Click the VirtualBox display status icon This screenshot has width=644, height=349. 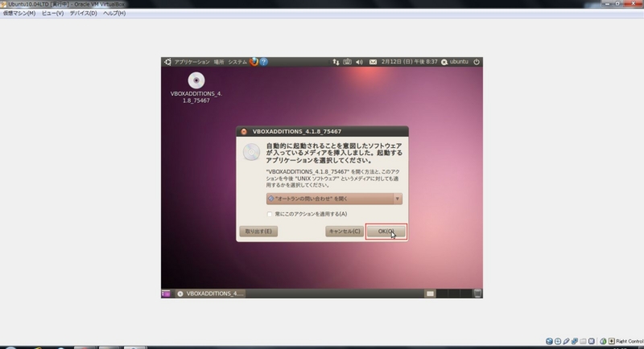click(x=592, y=341)
